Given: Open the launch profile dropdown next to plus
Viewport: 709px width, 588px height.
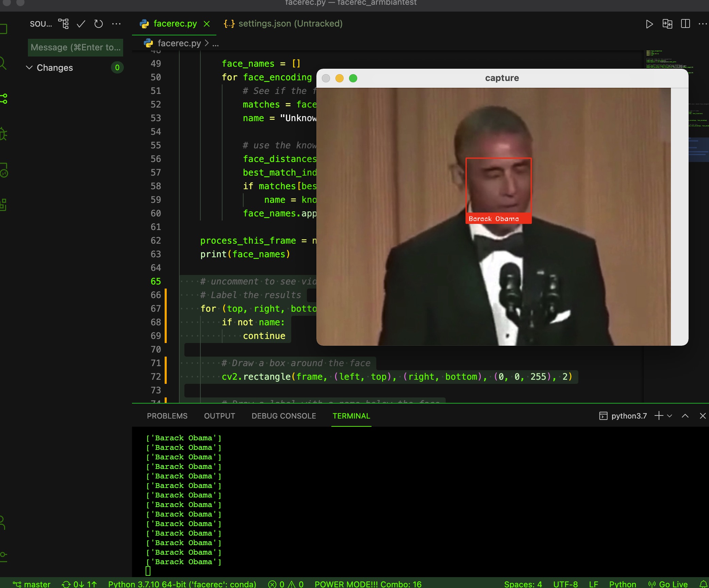Looking at the screenshot, I should (670, 416).
